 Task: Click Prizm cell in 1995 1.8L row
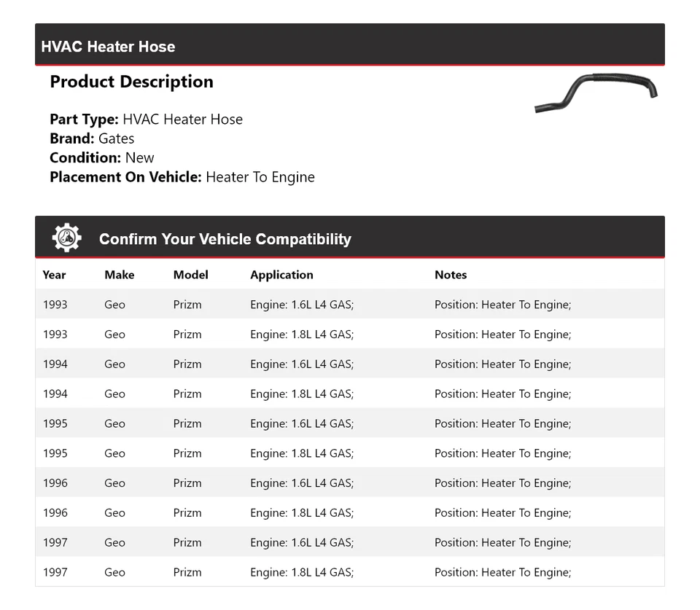click(x=187, y=453)
